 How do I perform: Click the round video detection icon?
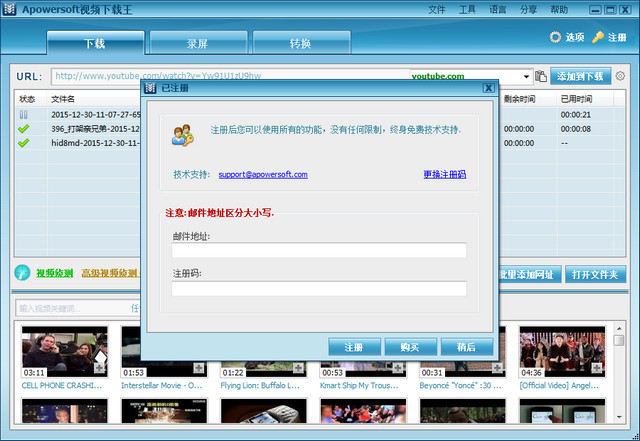[22, 272]
